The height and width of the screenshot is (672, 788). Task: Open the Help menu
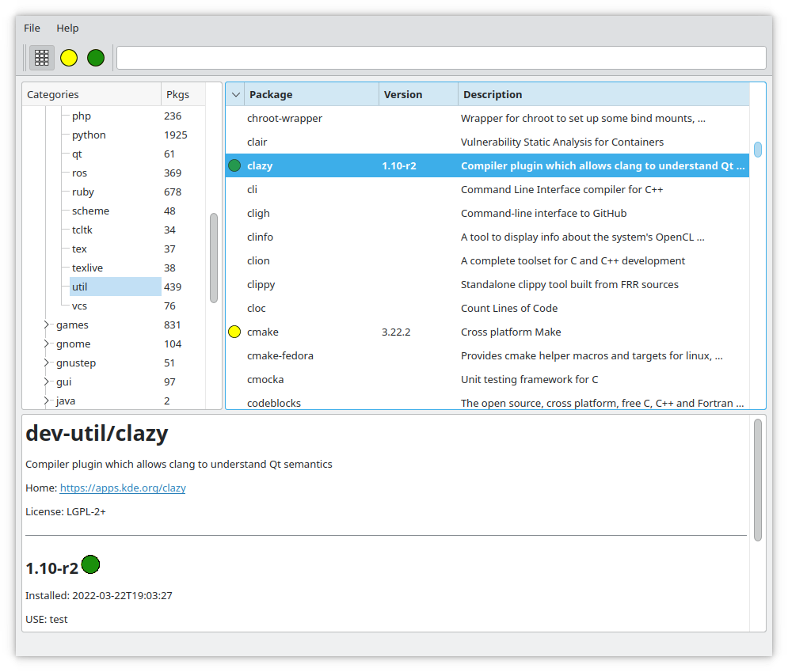(x=67, y=28)
